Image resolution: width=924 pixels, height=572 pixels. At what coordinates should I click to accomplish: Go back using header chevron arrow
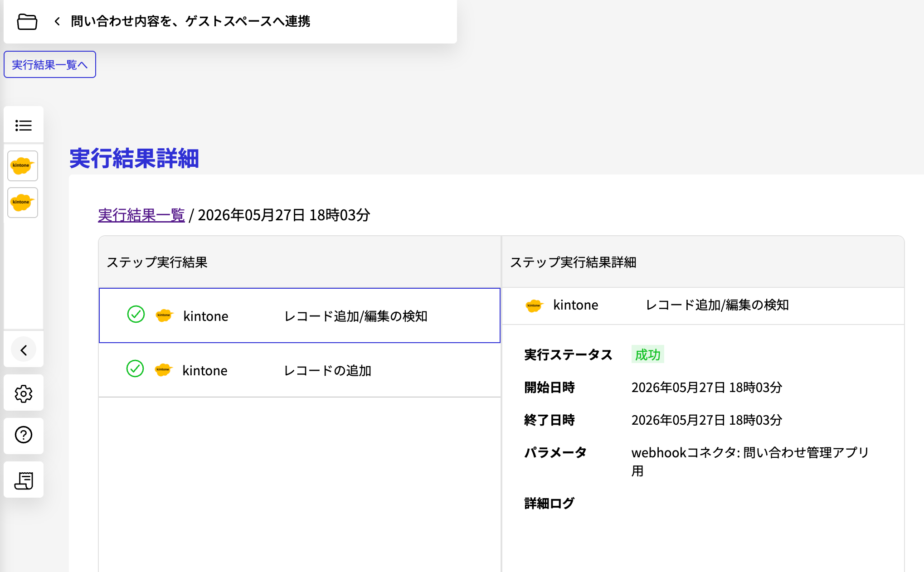[57, 21]
